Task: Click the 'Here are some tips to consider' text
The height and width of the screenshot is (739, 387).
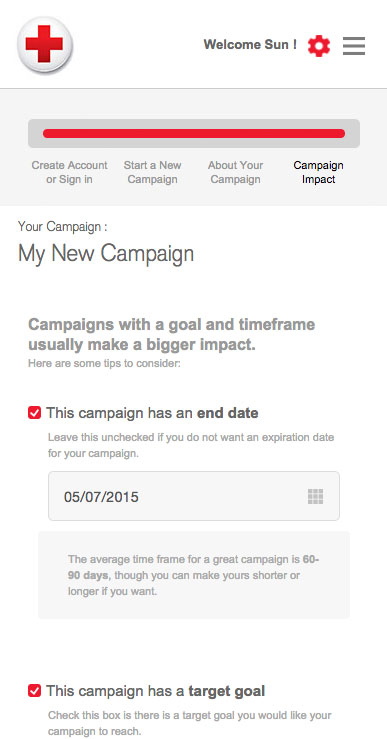Action: coord(104,363)
